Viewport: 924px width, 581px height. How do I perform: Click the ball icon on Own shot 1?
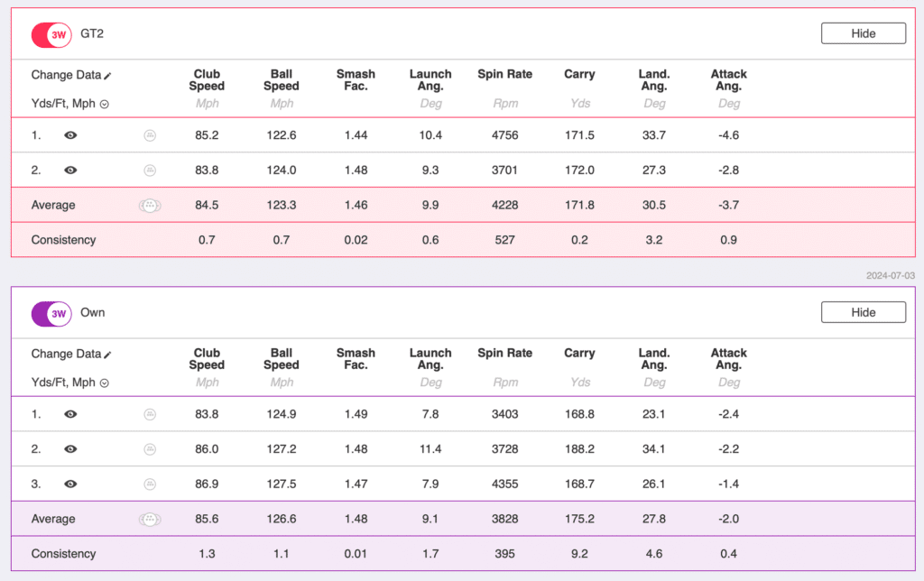click(x=150, y=414)
